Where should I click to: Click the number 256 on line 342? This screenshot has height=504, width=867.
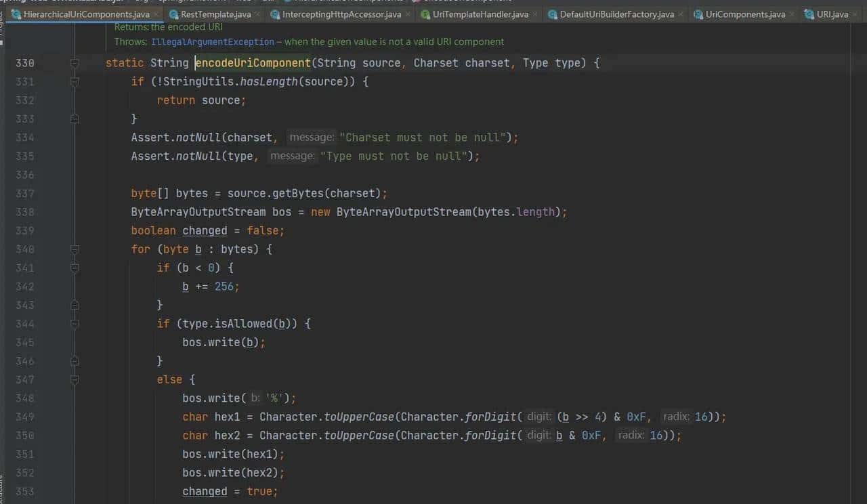click(x=224, y=287)
